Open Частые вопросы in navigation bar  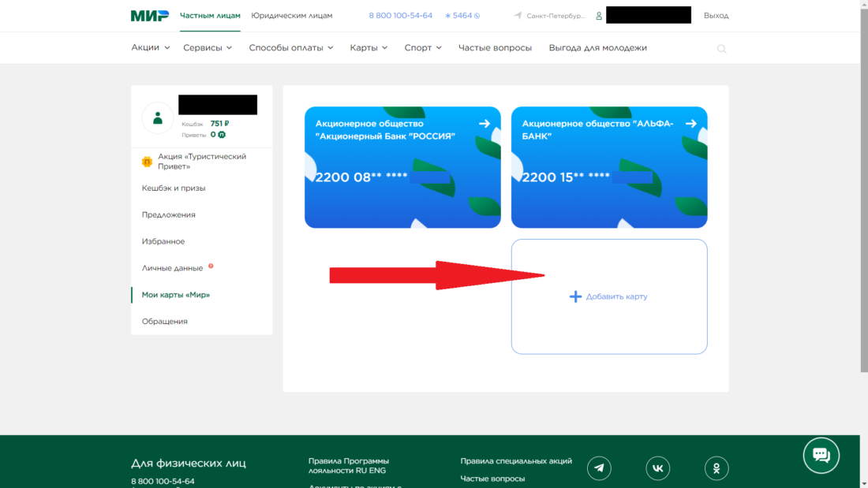pyautogui.click(x=495, y=48)
